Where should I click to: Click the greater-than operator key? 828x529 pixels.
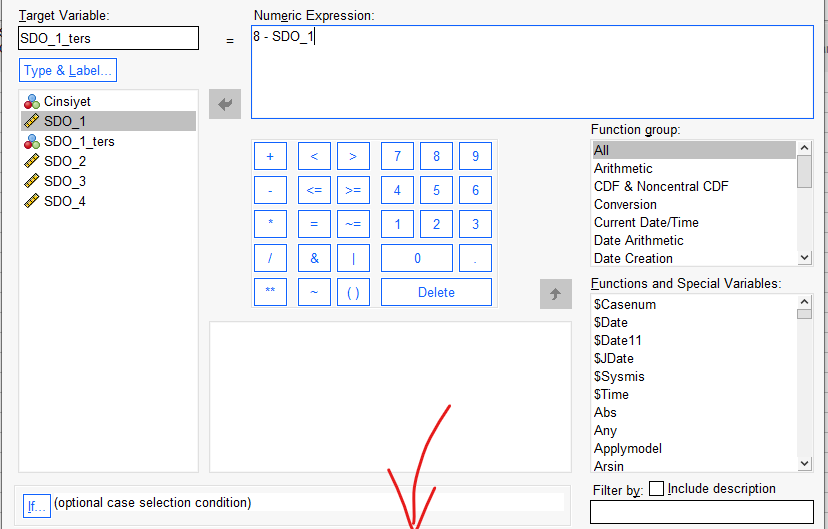(353, 156)
